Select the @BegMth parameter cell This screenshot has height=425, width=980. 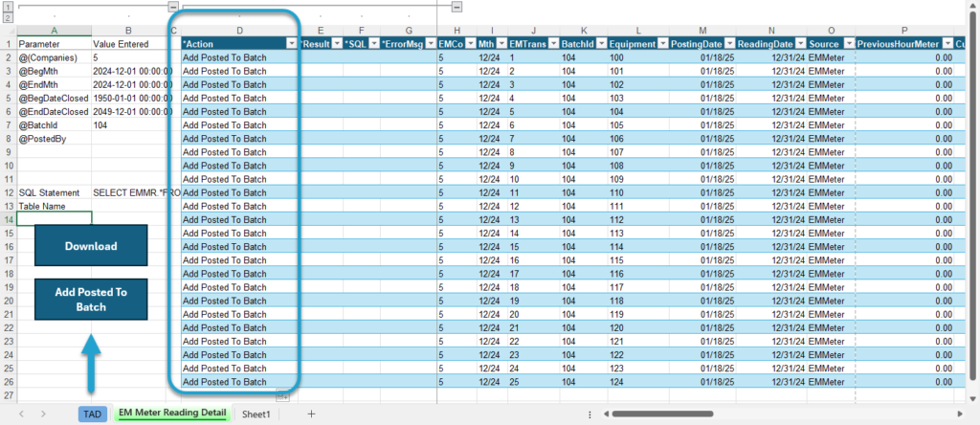55,71
